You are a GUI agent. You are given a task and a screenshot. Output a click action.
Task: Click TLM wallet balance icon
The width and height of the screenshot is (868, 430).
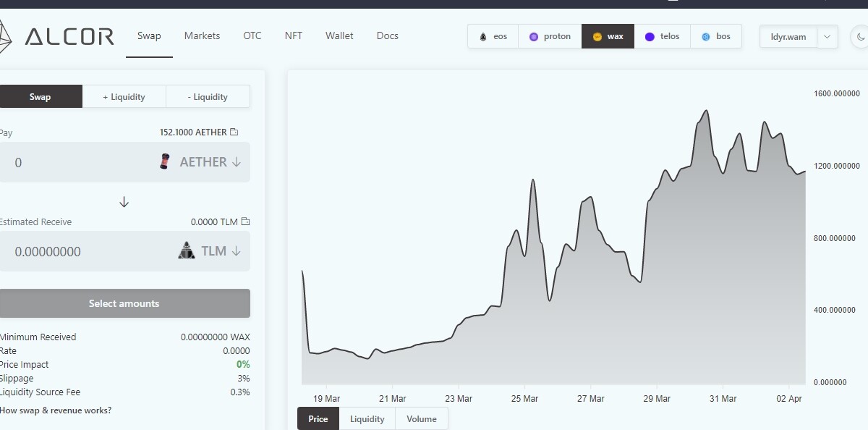pyautogui.click(x=245, y=222)
